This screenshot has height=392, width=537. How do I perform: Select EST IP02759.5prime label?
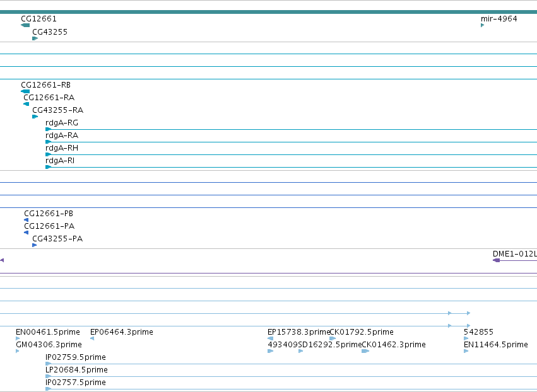[x=76, y=357]
